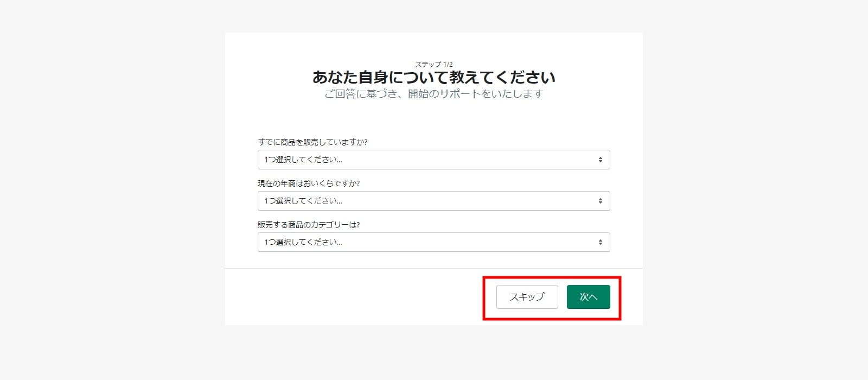The height and width of the screenshot is (380, 868).
Task: Click the 'ご回答に基づき、開始のサポートをいたします' subtitle
Action: click(x=433, y=94)
